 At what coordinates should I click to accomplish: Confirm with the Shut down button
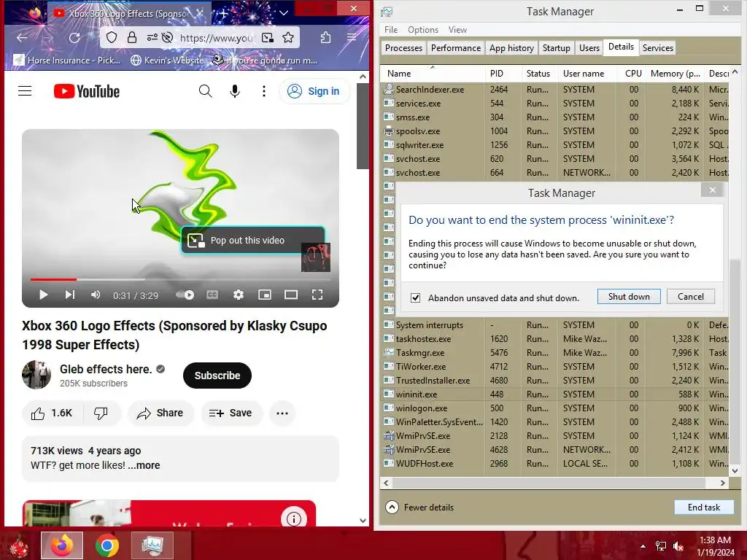coord(629,296)
